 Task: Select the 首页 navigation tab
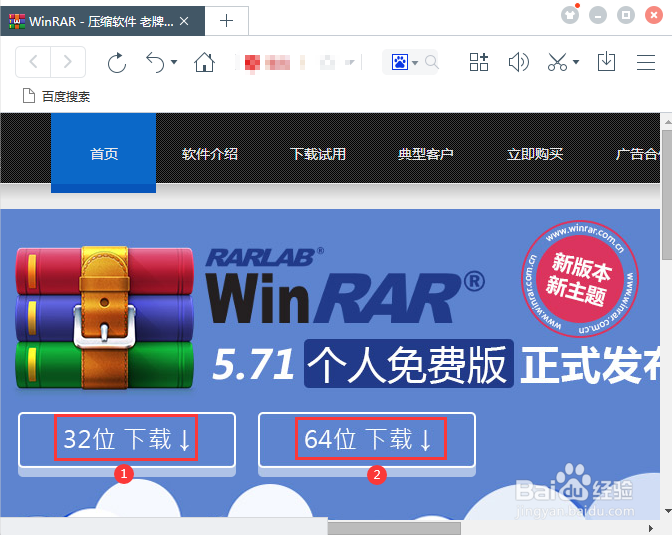(104, 153)
